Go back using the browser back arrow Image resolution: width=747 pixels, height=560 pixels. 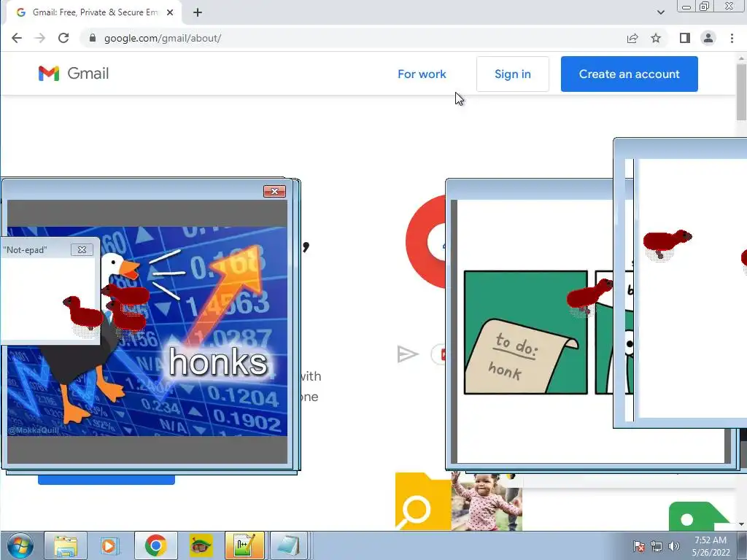point(17,38)
